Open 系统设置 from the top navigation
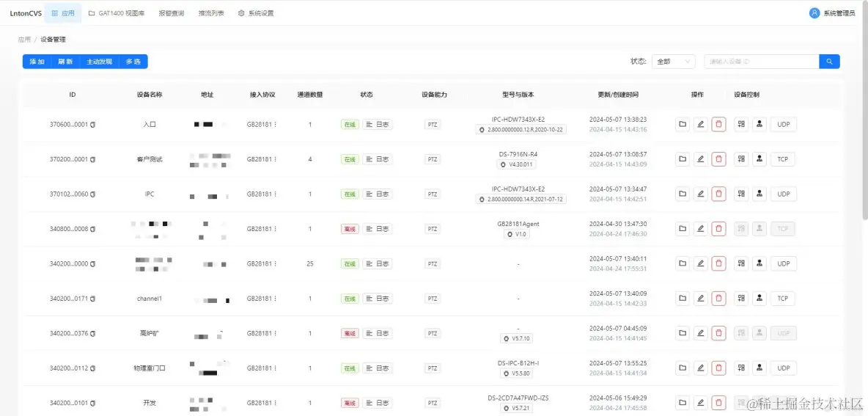868x416 pixels. [256, 13]
